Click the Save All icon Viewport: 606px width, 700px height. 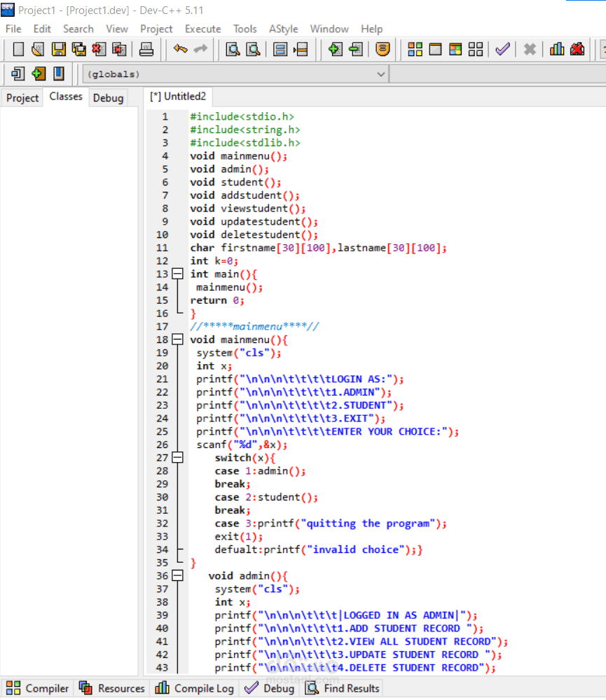point(78,49)
